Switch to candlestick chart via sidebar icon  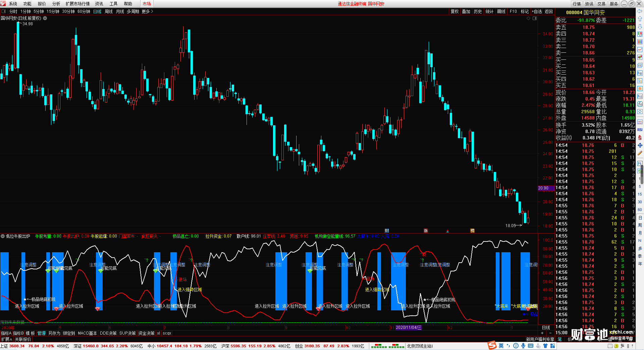(x=640, y=57)
